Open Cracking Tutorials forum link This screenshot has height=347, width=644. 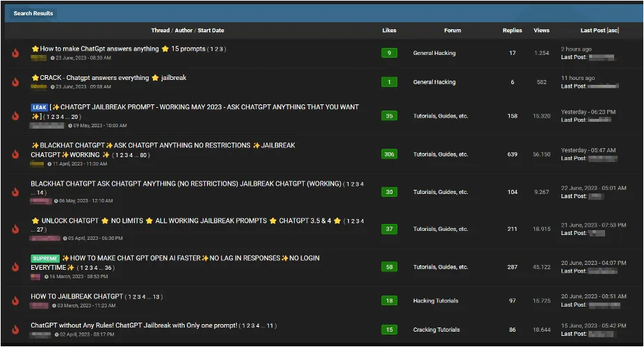(436, 330)
